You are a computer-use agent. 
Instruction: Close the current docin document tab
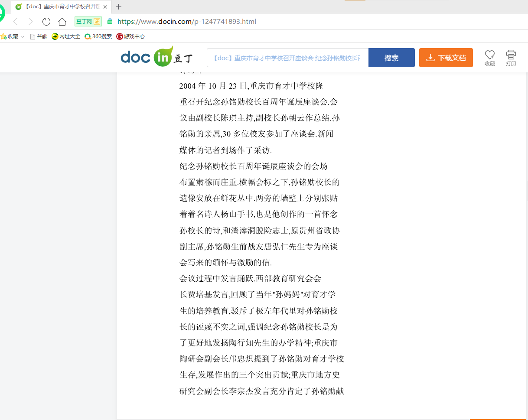105,7
